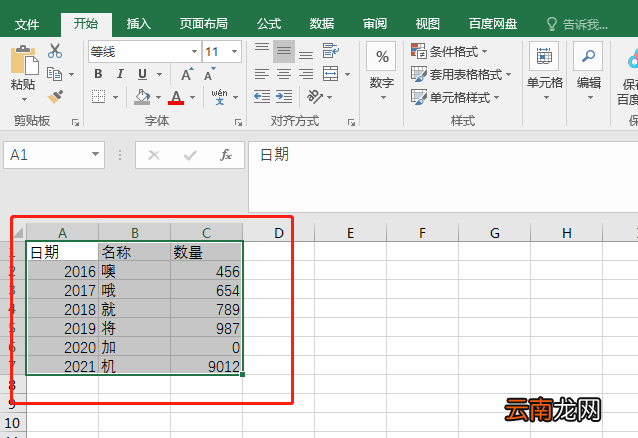Image resolution: width=638 pixels, height=438 pixels.
Task: Switch to the 百度网盘 tab
Action: click(x=493, y=24)
